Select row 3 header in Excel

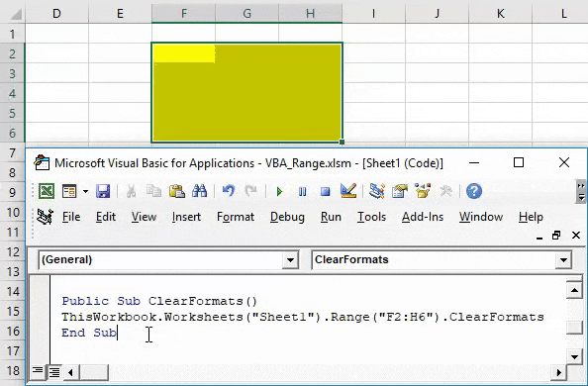pyautogui.click(x=13, y=73)
